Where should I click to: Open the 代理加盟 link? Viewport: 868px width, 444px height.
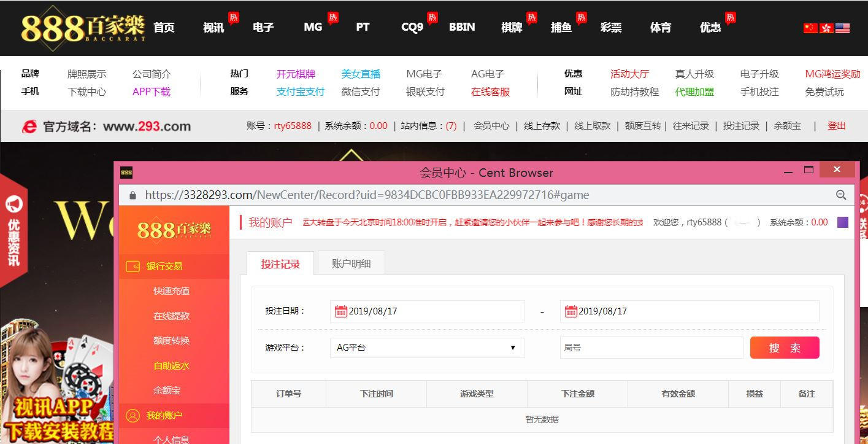tap(694, 92)
